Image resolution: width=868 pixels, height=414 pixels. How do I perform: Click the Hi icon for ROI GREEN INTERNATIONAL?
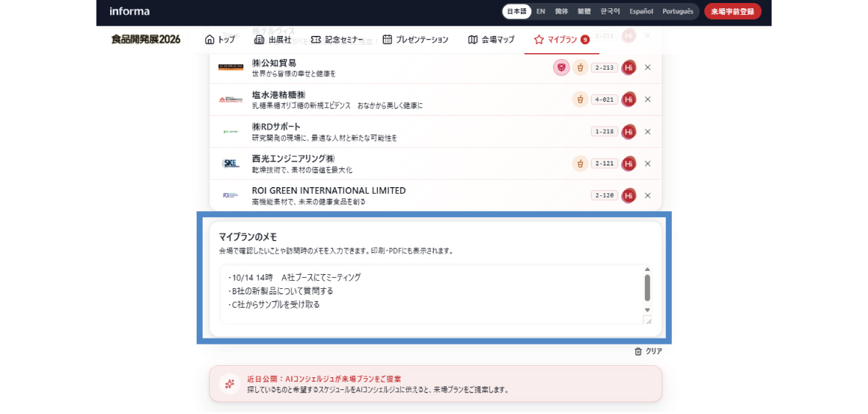pyautogui.click(x=629, y=195)
